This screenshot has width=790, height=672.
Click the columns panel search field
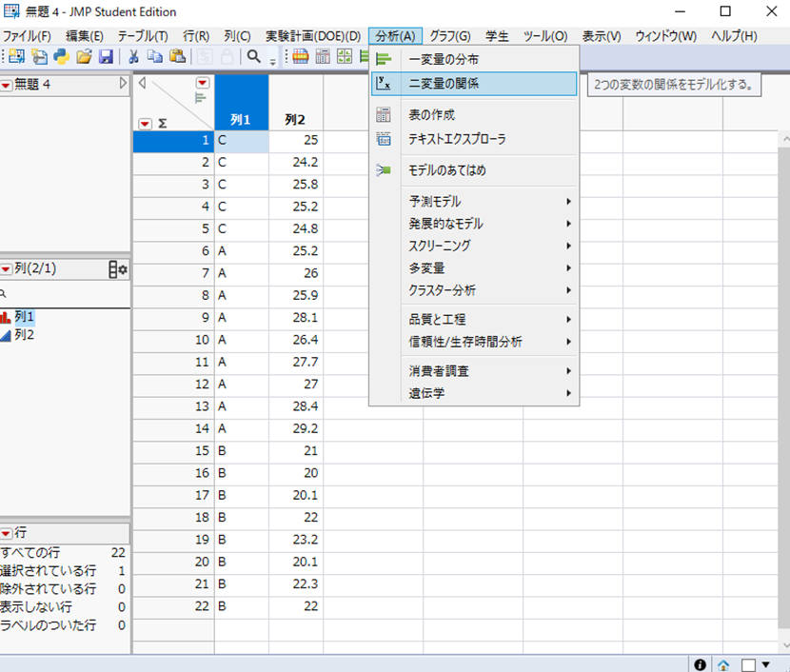point(67,294)
